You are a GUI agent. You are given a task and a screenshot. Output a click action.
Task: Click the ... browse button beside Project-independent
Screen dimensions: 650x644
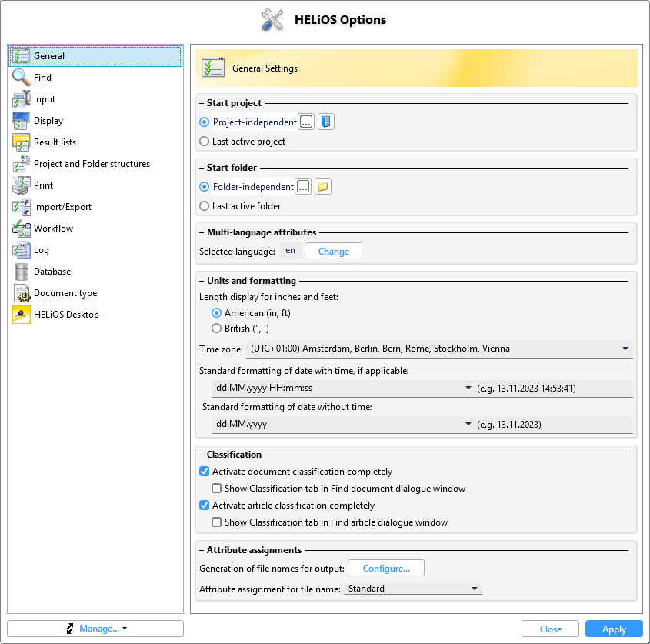306,122
